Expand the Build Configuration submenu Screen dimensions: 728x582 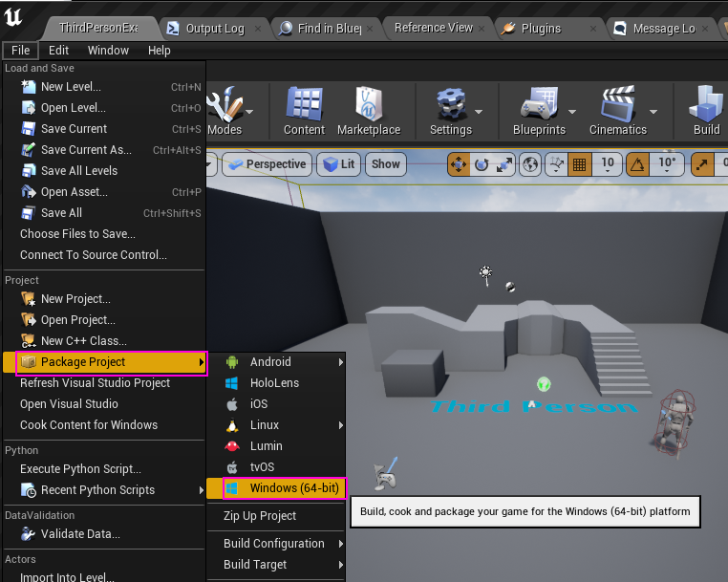(x=276, y=544)
